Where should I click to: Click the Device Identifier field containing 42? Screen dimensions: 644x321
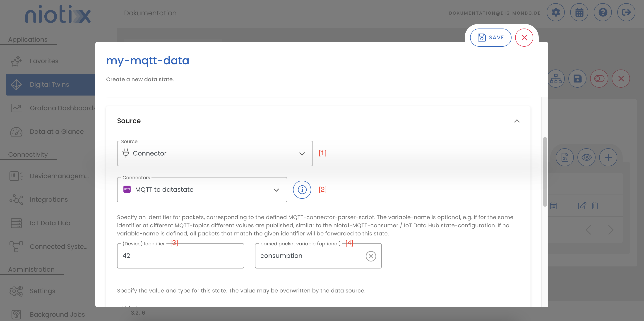(x=180, y=256)
